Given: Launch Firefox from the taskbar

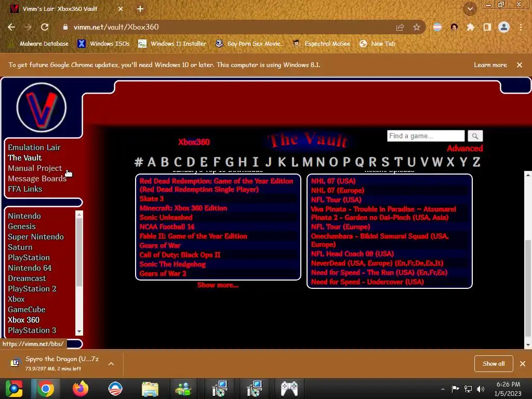Looking at the screenshot, I should pos(81,389).
